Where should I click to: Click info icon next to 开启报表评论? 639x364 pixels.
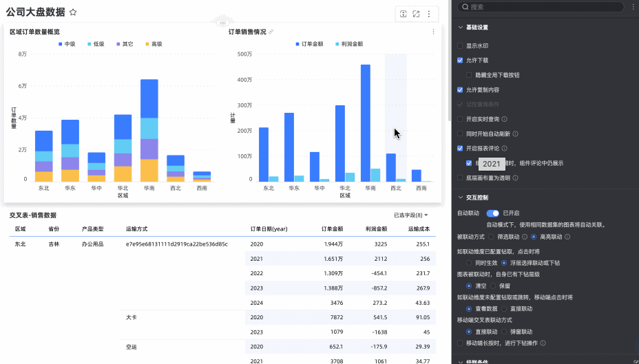(x=504, y=149)
